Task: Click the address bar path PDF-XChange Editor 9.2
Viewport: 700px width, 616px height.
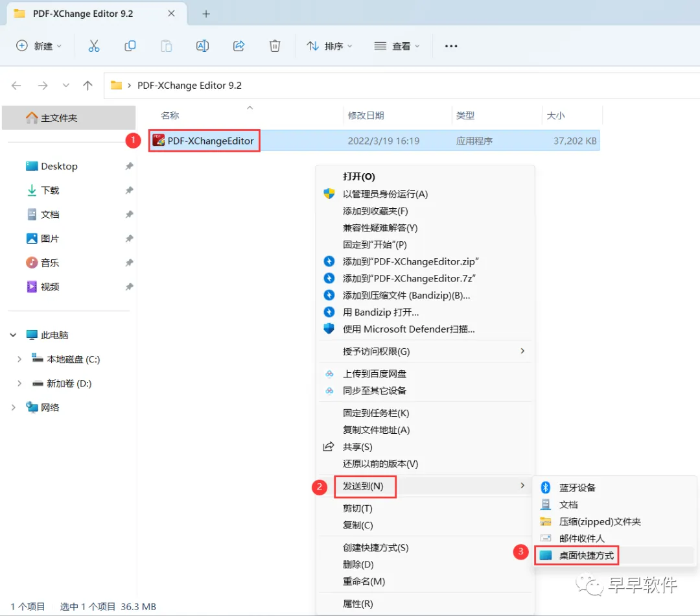Action: pyautogui.click(x=189, y=86)
